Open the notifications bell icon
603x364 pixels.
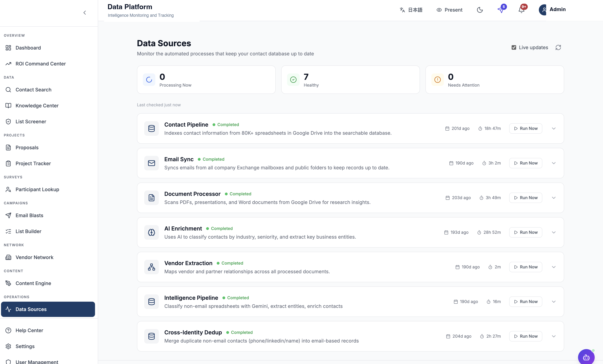[x=522, y=10]
